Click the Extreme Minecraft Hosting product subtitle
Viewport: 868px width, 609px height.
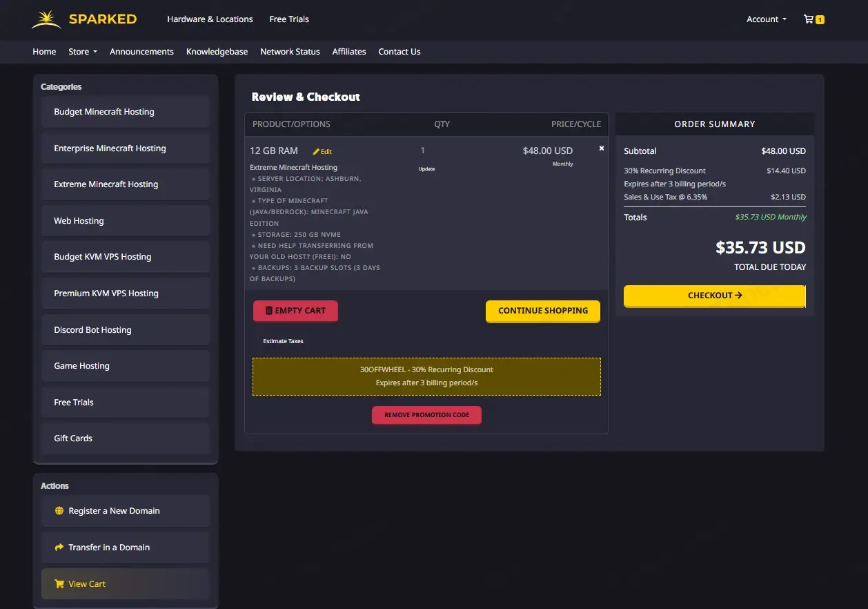click(293, 167)
